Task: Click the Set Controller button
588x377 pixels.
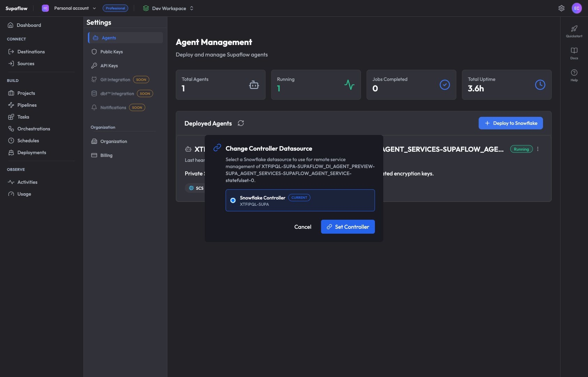Action: [x=348, y=227]
